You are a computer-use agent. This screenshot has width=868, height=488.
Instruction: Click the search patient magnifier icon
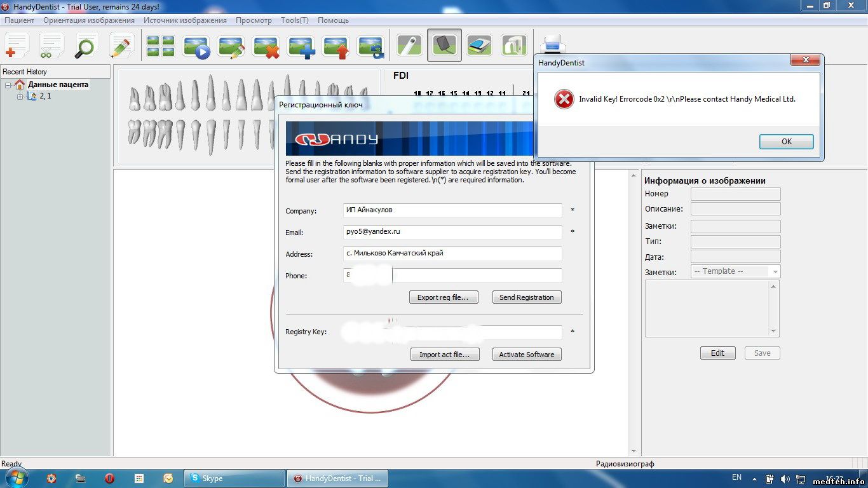click(x=86, y=46)
